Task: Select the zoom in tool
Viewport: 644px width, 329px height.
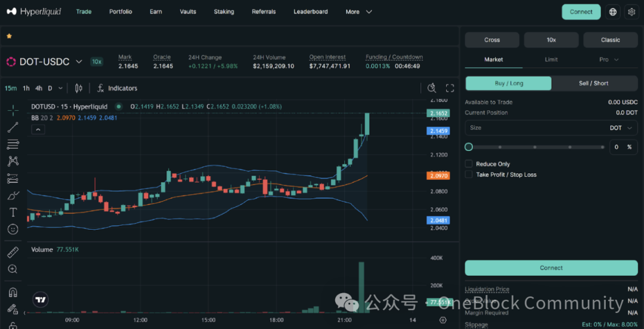Action: pyautogui.click(x=13, y=269)
